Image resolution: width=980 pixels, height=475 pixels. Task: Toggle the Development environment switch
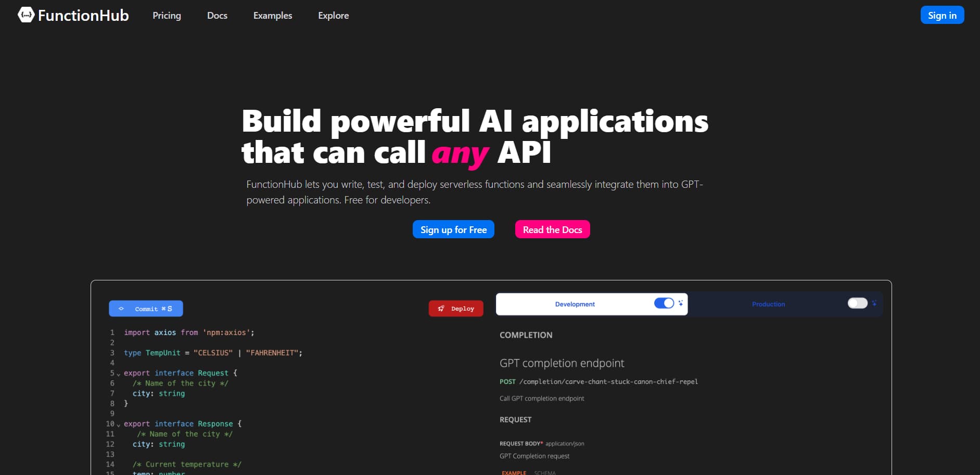(x=664, y=303)
